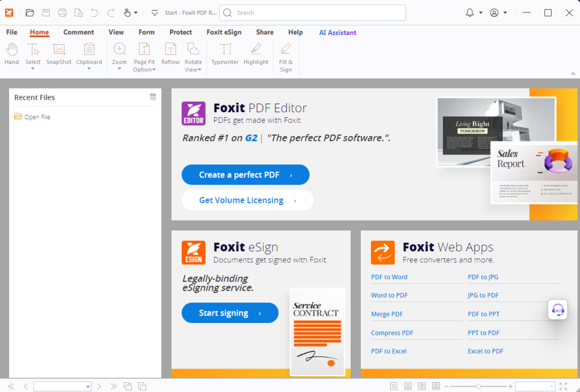Open the PPT to PDF link
580x392 pixels.
[484, 333]
